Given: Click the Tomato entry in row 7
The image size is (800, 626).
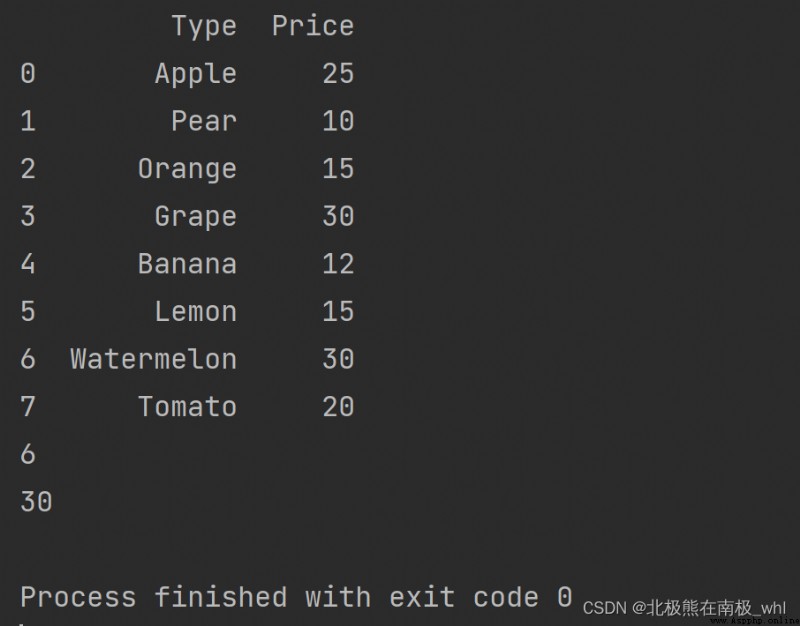Looking at the screenshot, I should pyautogui.click(x=187, y=407).
